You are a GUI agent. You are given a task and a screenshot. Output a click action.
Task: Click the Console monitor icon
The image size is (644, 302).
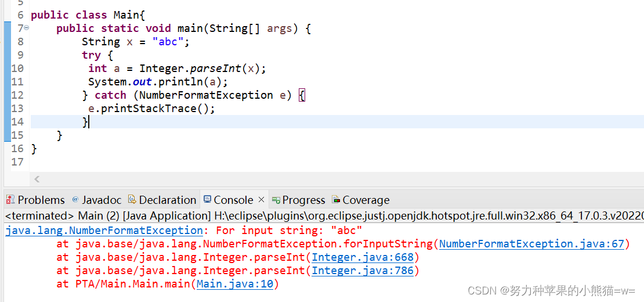point(207,200)
